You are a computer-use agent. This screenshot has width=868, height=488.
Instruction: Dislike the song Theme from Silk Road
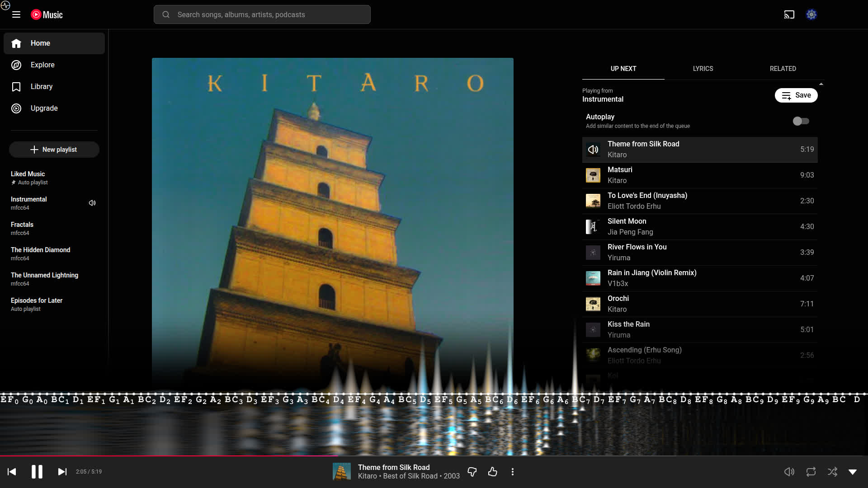point(472,472)
